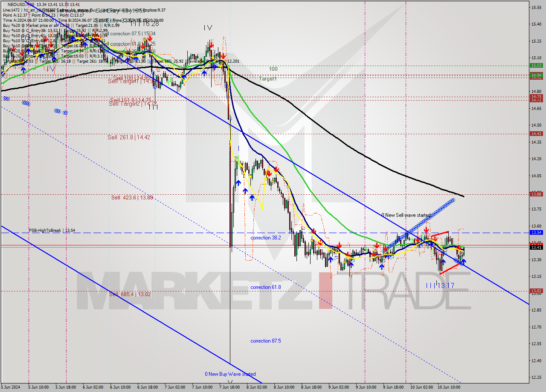Click the 'FSB-HighToBreak | 13.54' label
Image resolution: width=546 pixels, height=392 pixels.
(52, 231)
